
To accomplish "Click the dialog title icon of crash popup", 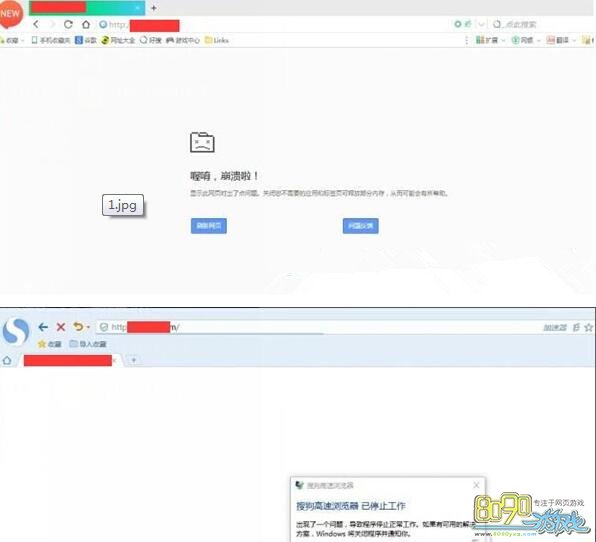I will click(x=300, y=485).
